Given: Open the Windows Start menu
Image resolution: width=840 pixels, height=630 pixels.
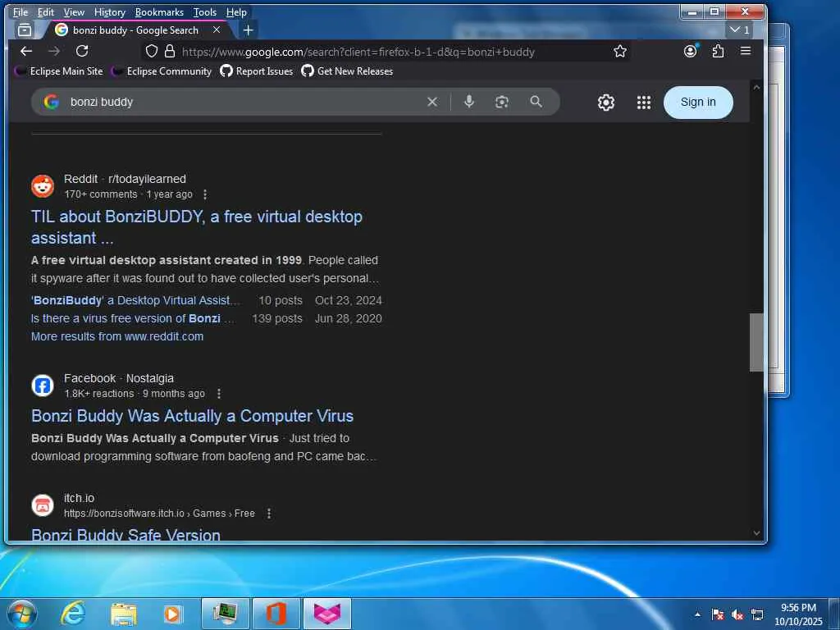Looking at the screenshot, I should tap(22, 614).
